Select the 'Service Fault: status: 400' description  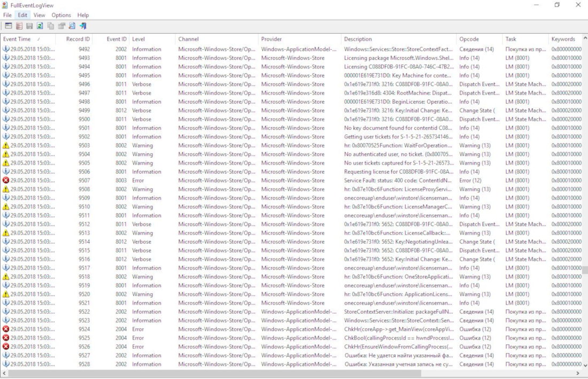pyautogui.click(x=398, y=180)
